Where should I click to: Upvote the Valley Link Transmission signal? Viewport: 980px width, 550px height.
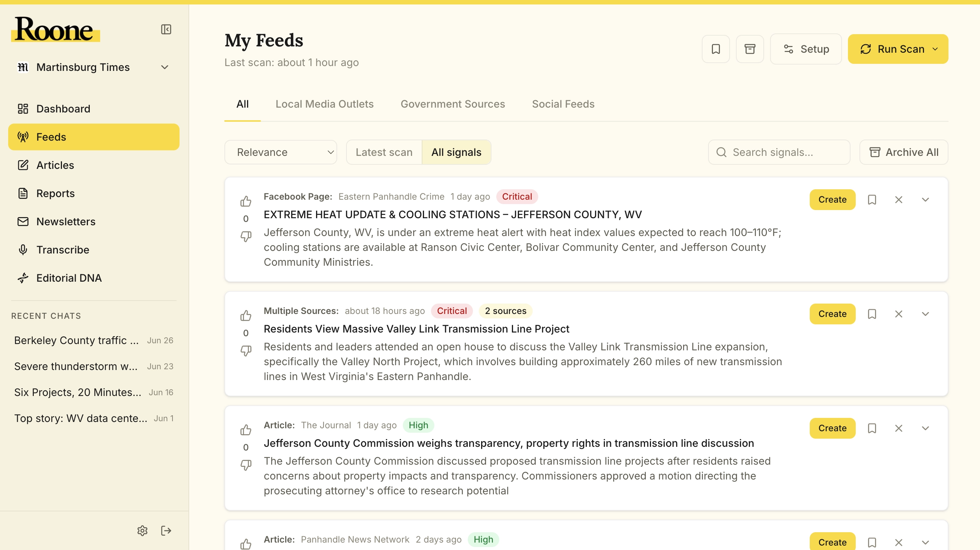click(246, 315)
